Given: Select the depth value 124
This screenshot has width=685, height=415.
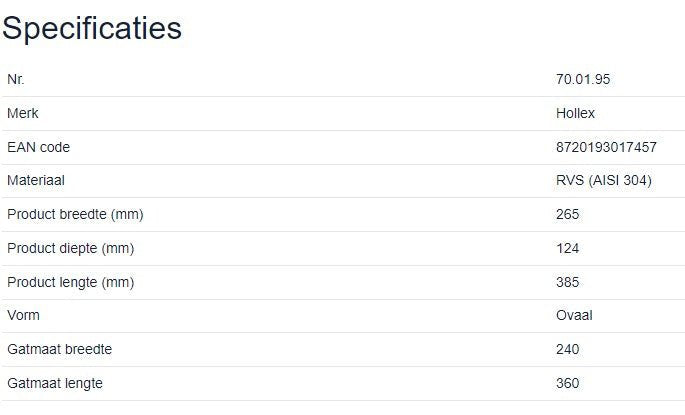Looking at the screenshot, I should click(x=567, y=248).
